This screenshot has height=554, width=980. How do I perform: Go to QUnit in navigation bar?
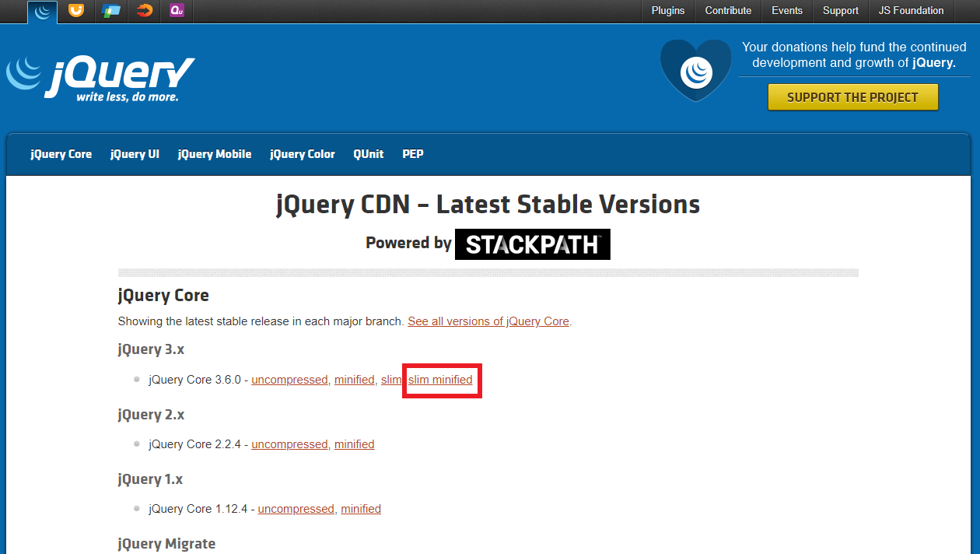369,154
